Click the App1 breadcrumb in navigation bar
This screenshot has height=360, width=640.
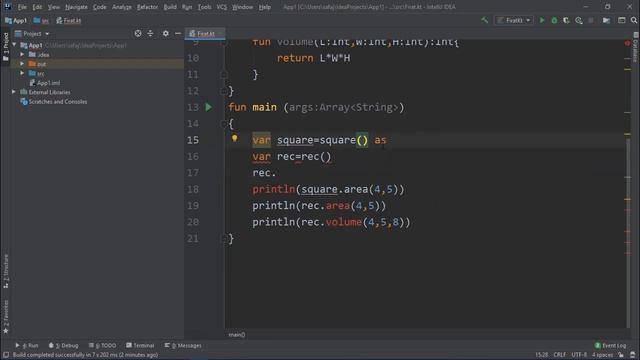click(16, 20)
